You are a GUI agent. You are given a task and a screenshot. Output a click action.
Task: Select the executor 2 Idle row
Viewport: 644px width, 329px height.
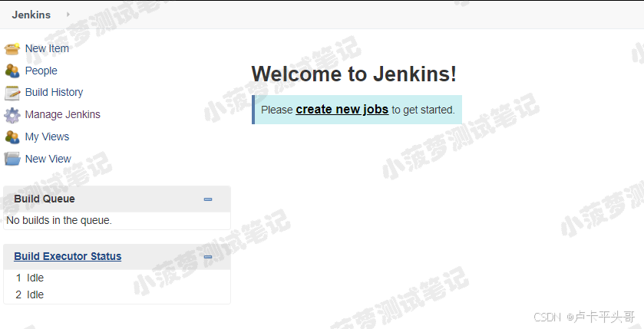pyautogui.click(x=117, y=294)
